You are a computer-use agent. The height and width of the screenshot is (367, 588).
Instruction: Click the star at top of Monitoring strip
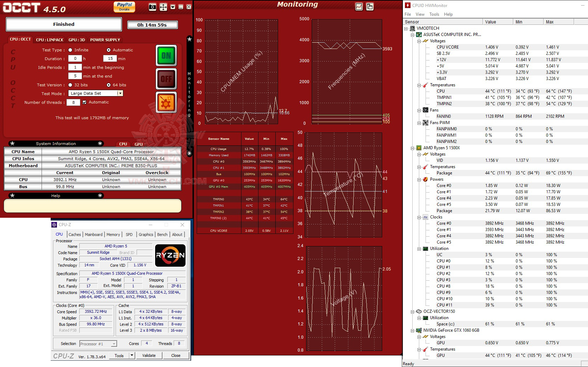click(189, 39)
